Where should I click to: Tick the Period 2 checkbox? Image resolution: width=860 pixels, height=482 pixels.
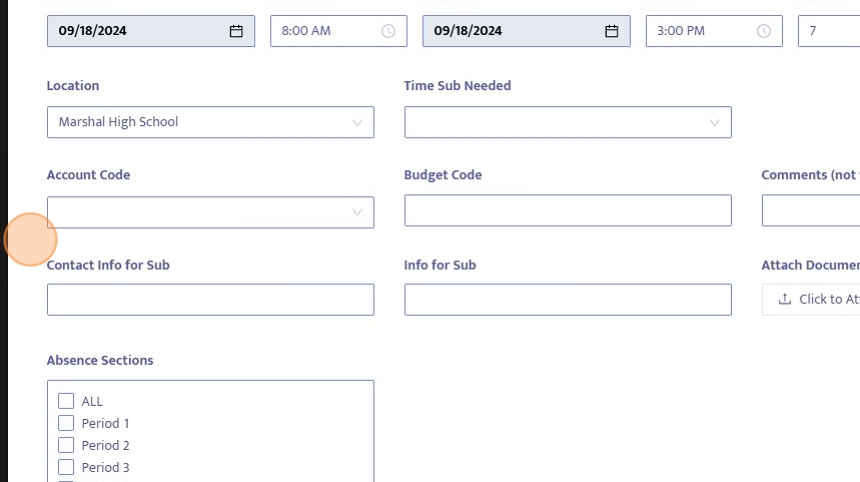click(66, 445)
